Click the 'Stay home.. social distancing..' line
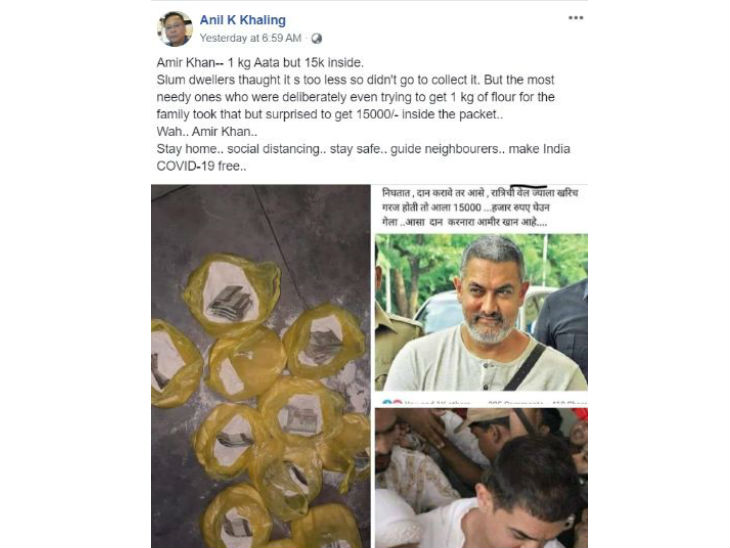The width and height of the screenshot is (730, 548). [x=363, y=149]
